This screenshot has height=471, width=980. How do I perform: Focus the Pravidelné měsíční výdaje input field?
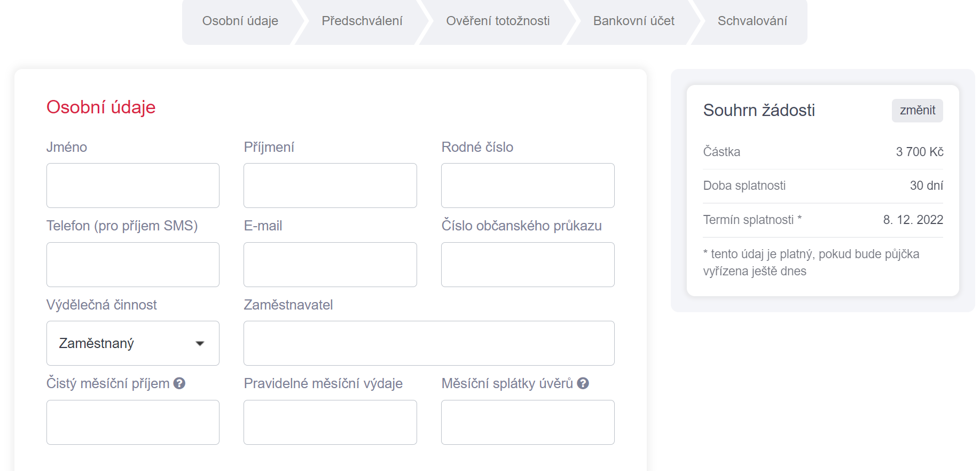330,422
